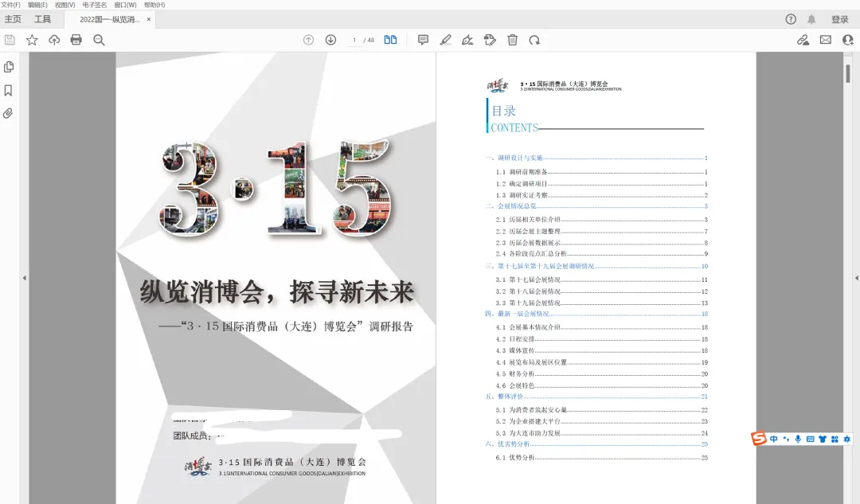Click the share with others person icon
The width and height of the screenshot is (860, 504).
pyautogui.click(x=848, y=40)
